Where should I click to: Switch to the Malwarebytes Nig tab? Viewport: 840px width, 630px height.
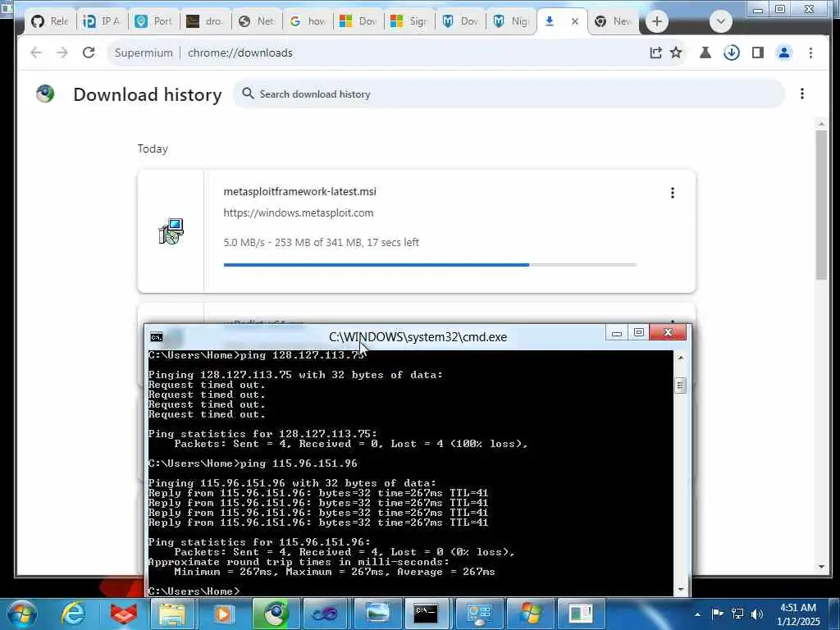point(511,21)
